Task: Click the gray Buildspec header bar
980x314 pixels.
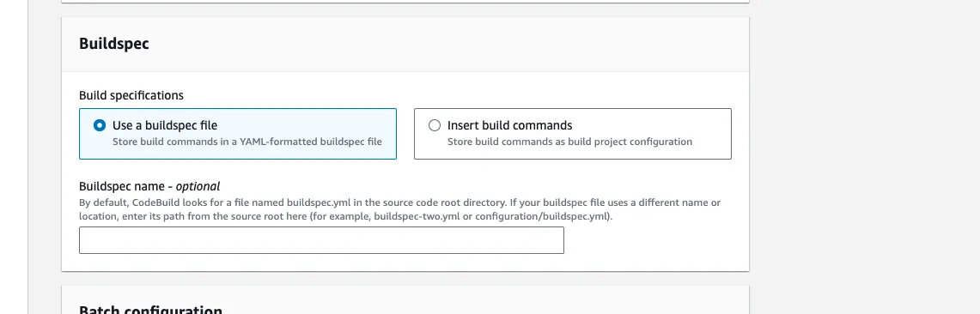Action: (405, 45)
